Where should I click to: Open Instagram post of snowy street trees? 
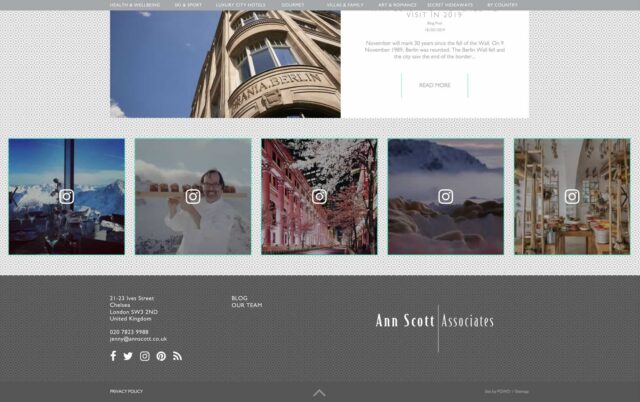click(x=319, y=196)
